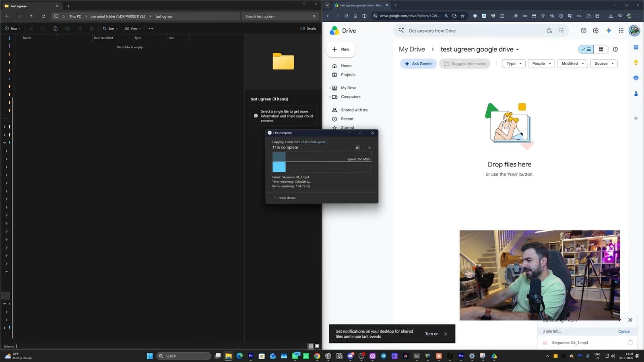The width and height of the screenshot is (644, 362).
Task: Open Google Drive settings gear
Action: point(596,31)
